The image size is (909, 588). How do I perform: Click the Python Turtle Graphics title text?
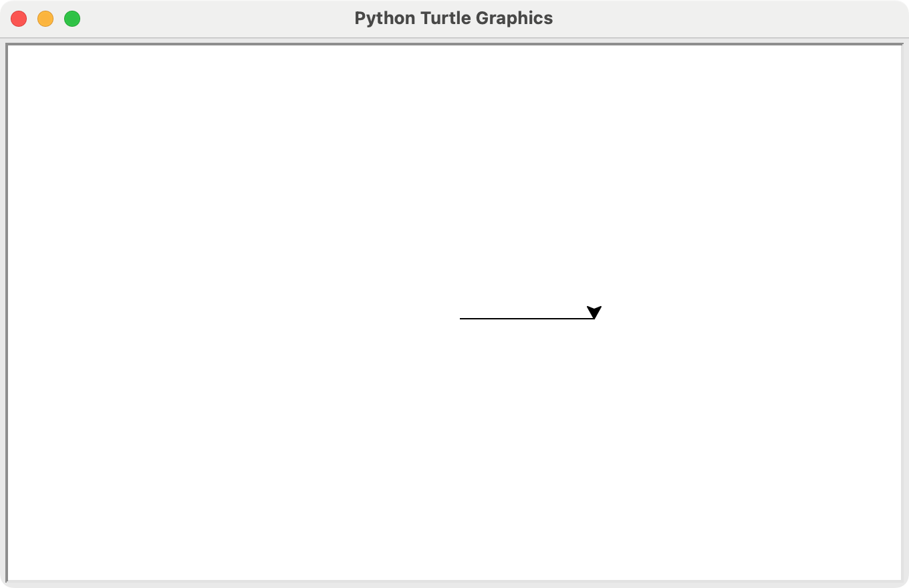click(454, 18)
